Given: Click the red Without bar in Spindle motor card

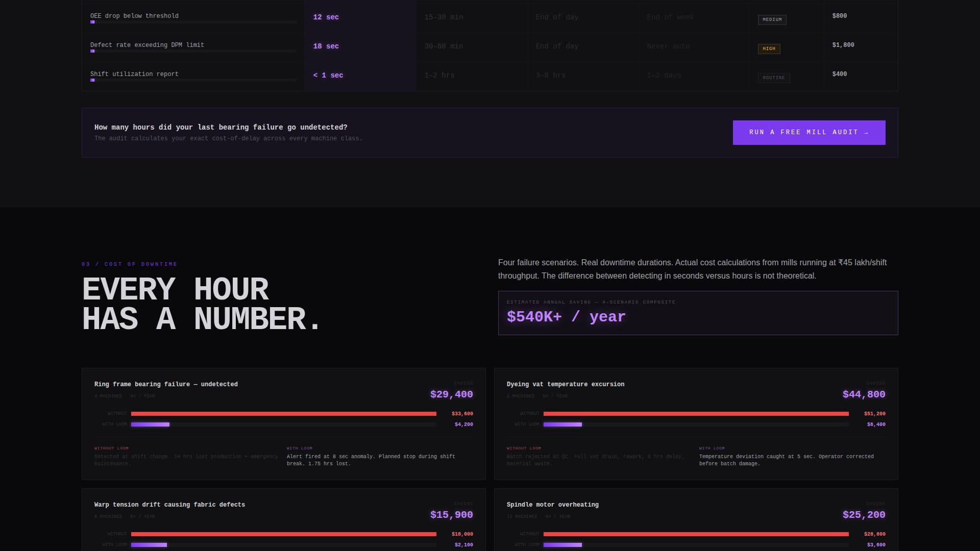Looking at the screenshot, I should 696,534.
